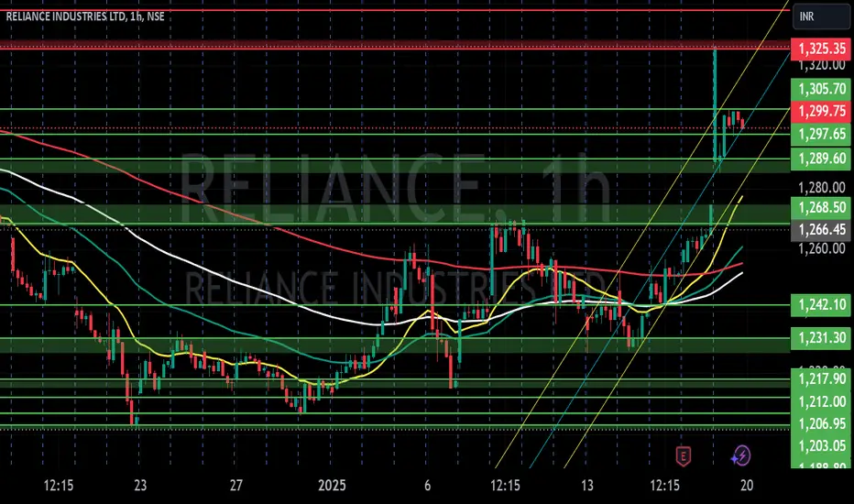Click the 27 date axis label
Viewport: 854px width, 504px height.
(x=235, y=485)
